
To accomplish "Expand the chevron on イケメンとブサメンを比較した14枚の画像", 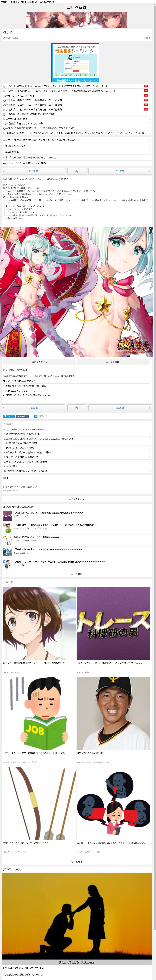I will (150, 163).
